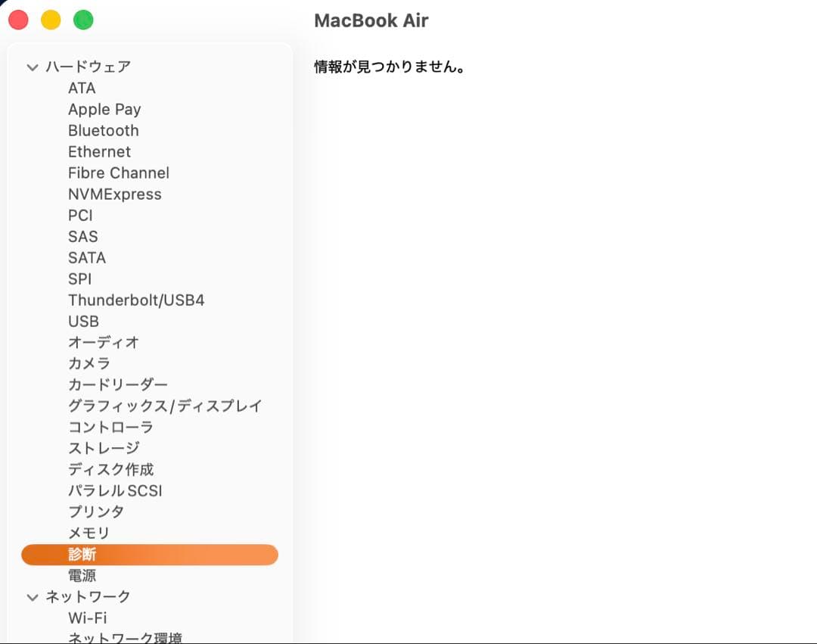This screenshot has height=644, width=817.
Task: Open the NVMExpress section
Action: [115, 194]
